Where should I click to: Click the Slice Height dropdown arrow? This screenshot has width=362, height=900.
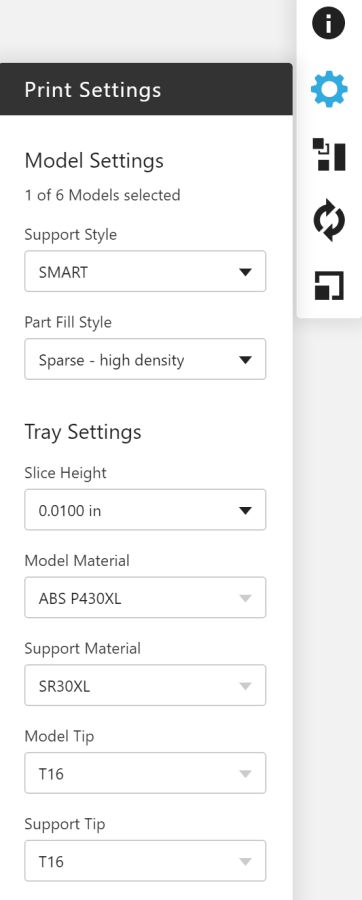tap(246, 510)
